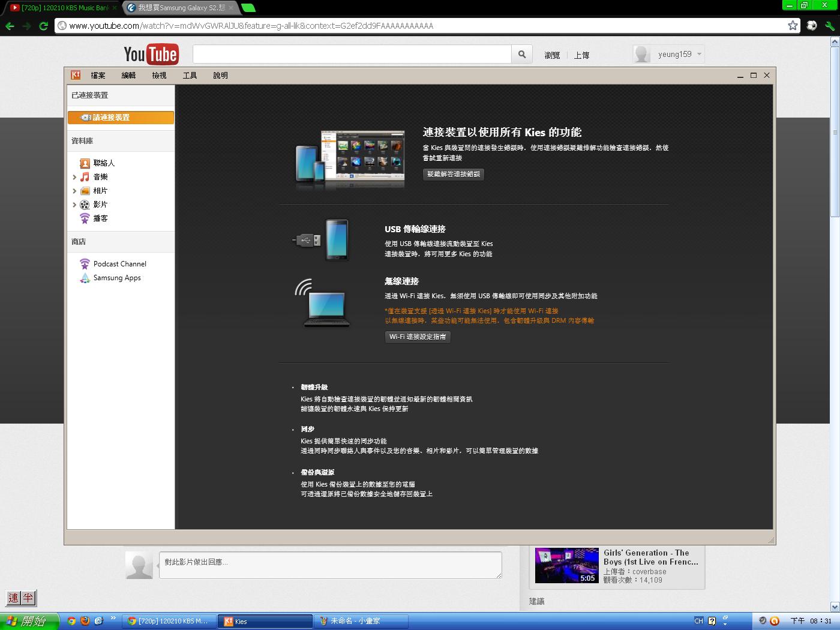Viewport: 840px width, 630px height.
Task: Expand the 影片 tree node
Action: (x=74, y=205)
